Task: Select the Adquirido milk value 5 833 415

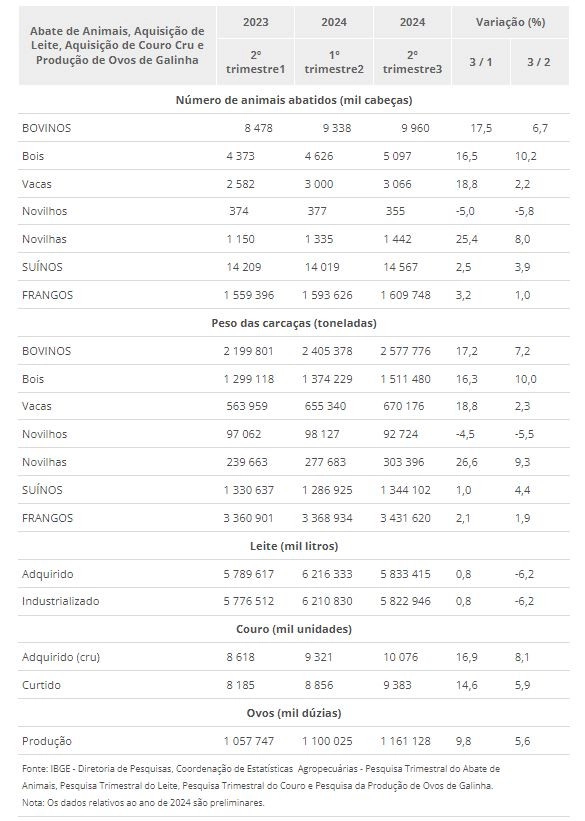Action: pos(405,574)
